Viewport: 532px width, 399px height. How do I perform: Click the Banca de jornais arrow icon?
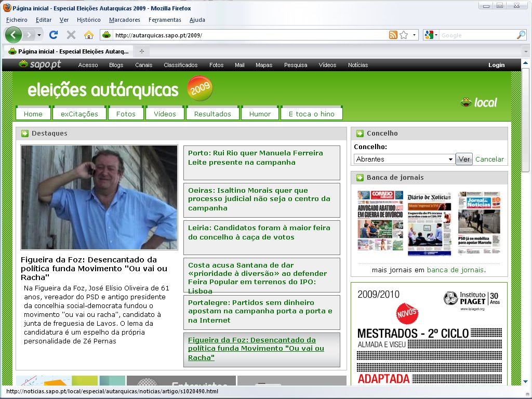(x=360, y=178)
